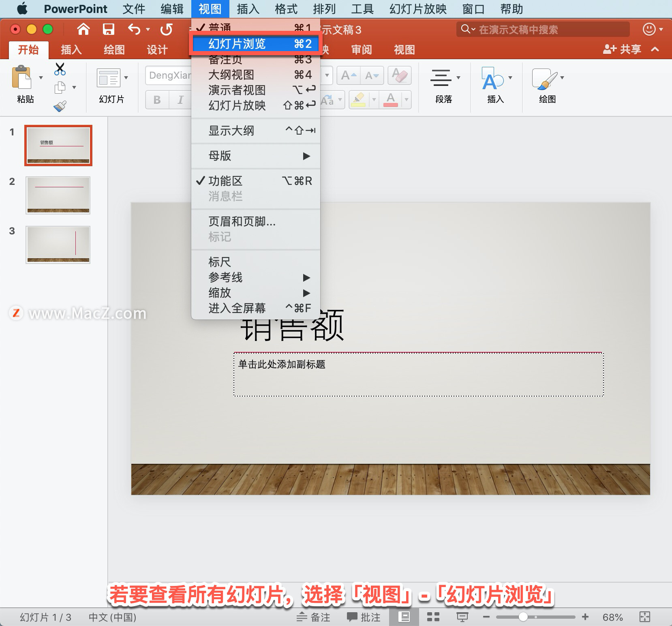Start slide show from status bar icon
Image resolution: width=672 pixels, height=626 pixels.
(x=462, y=617)
